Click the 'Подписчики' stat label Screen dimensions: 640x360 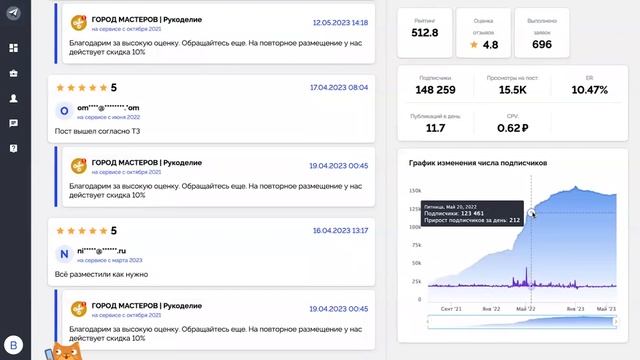click(435, 78)
